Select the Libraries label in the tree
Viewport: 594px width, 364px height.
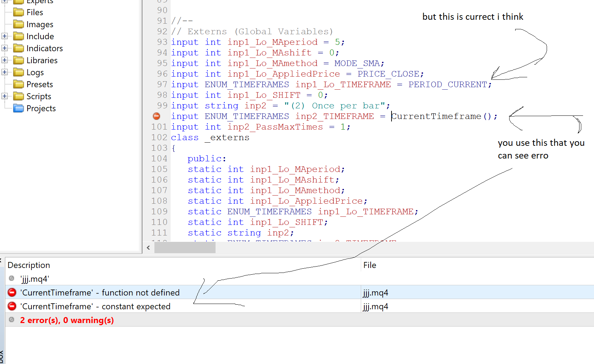coord(42,60)
